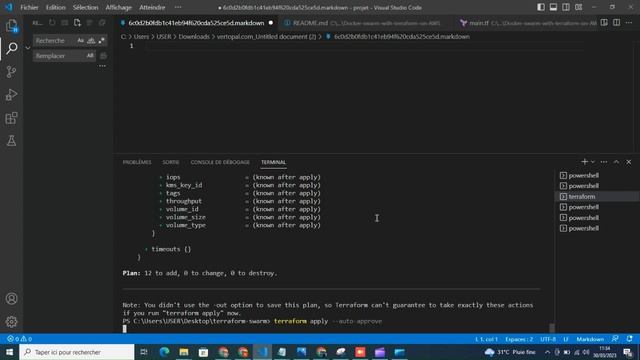
Task: Open notifications bell in status bar
Action: point(629,339)
